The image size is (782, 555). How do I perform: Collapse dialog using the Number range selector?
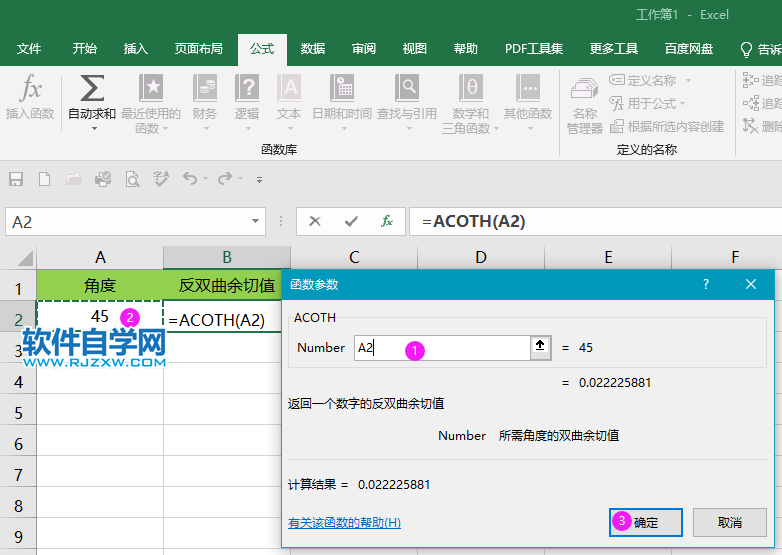coord(541,347)
